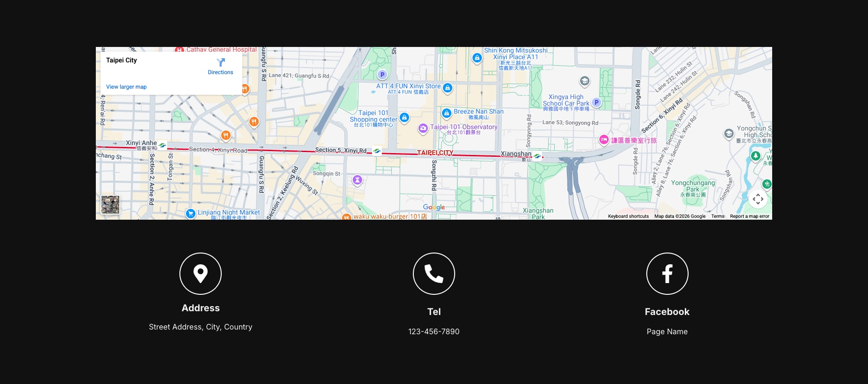Image resolution: width=868 pixels, height=384 pixels.
Task: Select the Shin Kong Mitsukoshi shopping marker
Action: pos(477,58)
